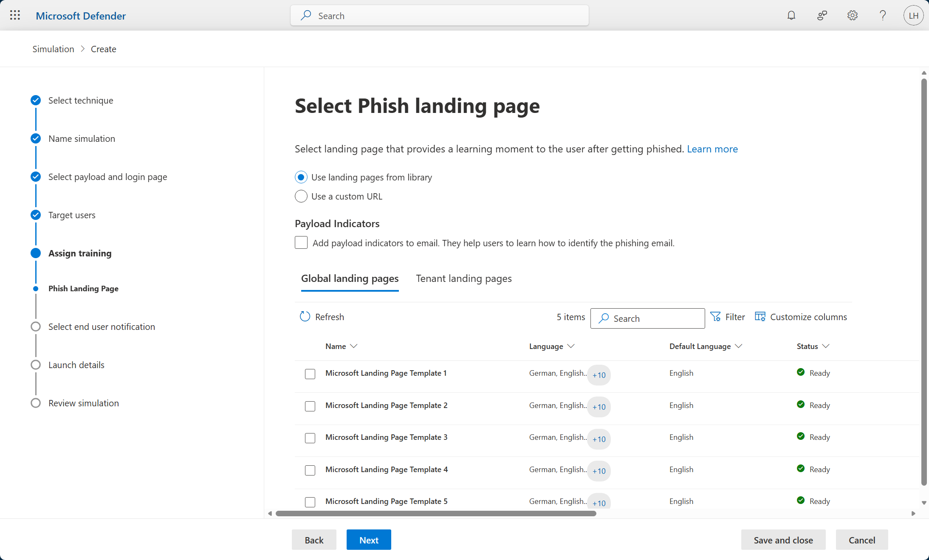This screenshot has height=560, width=929.
Task: Open the Learn more link
Action: pyautogui.click(x=712, y=149)
